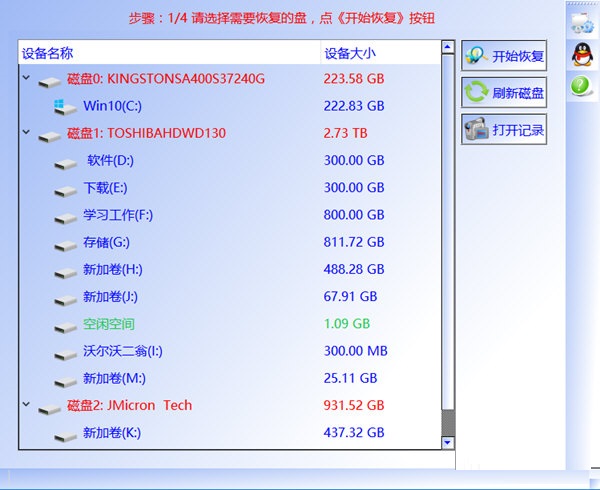Collapse the 磁盘2 JMicron Tech node
The image size is (600, 490).
point(26,404)
